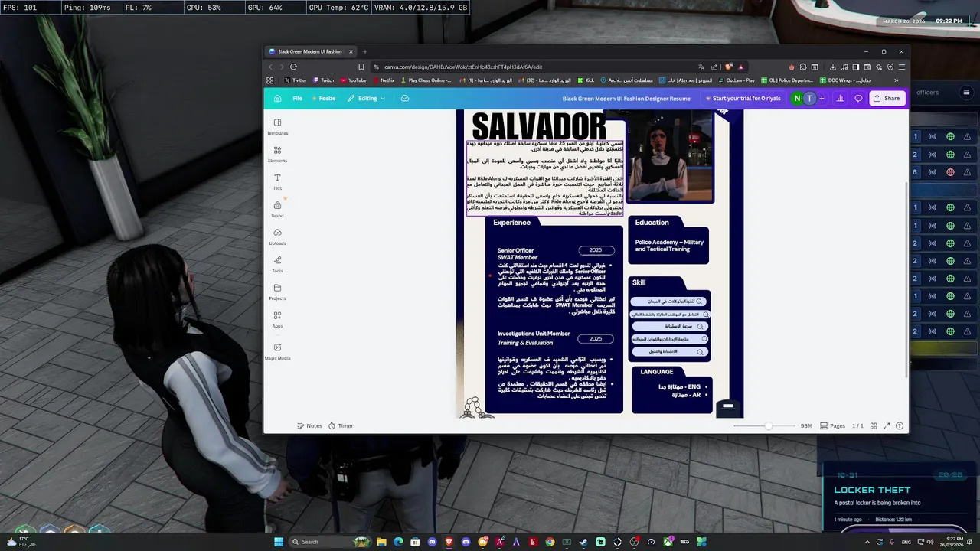Open the Timer at bottom bar
The image size is (980, 551).
(x=341, y=425)
